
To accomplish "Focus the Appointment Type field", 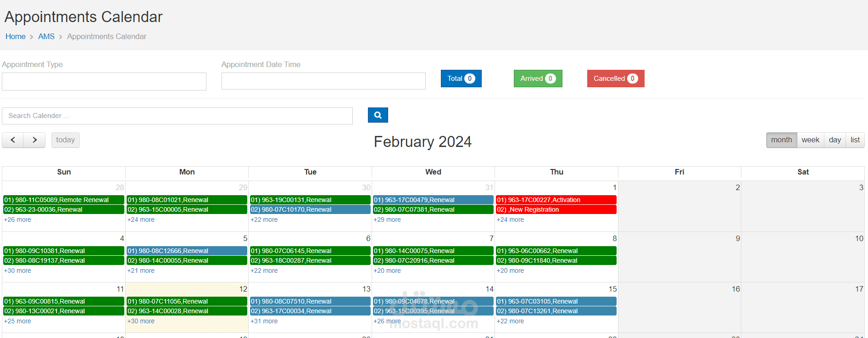I will click(104, 81).
